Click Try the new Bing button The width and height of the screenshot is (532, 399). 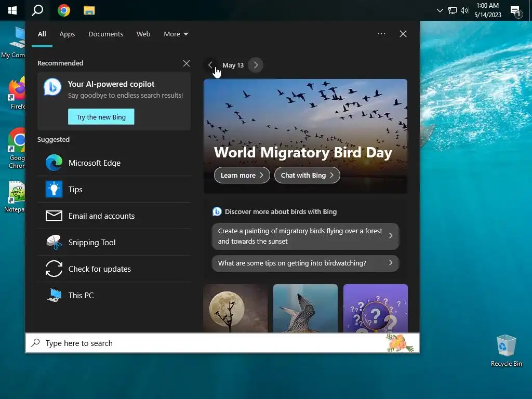coord(101,117)
